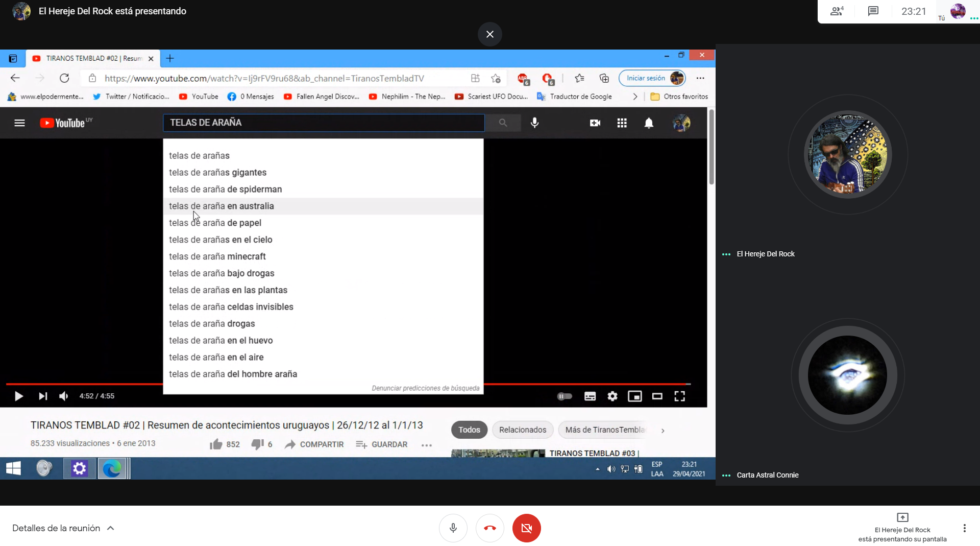
Task: Open 'Twitter / Notificacio...' bookmark
Action: click(131, 97)
